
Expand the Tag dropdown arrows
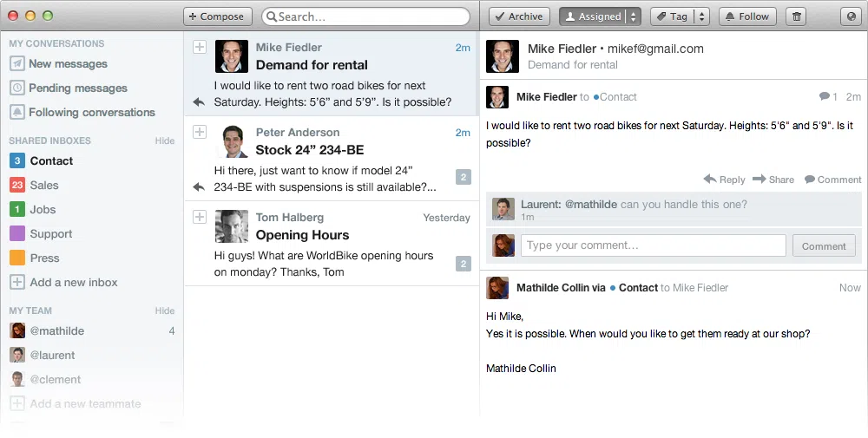click(x=701, y=16)
